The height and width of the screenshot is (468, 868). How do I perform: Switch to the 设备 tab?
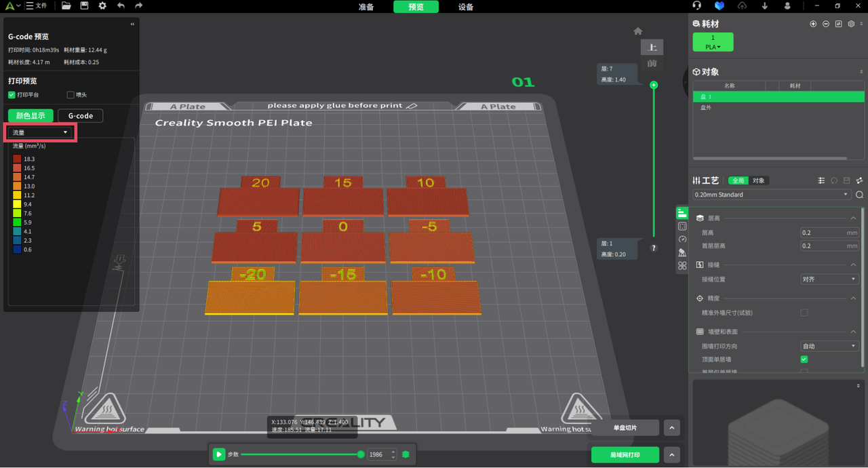tap(466, 7)
